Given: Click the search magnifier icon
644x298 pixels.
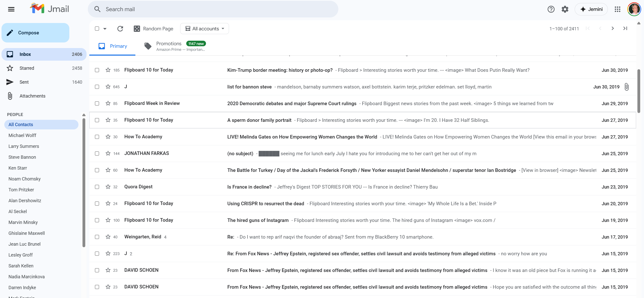Looking at the screenshot, I should [x=97, y=9].
